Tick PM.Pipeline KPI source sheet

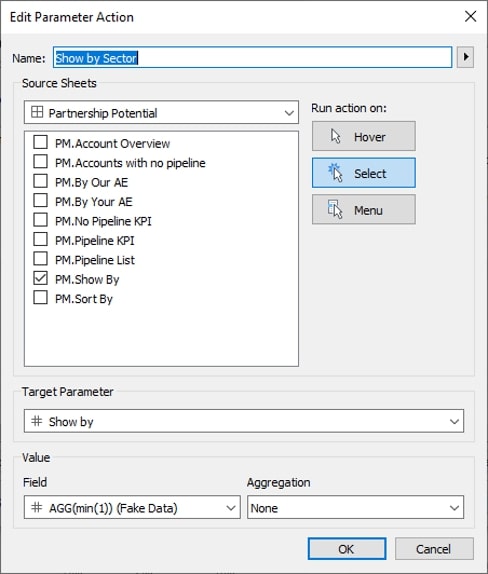pos(40,239)
